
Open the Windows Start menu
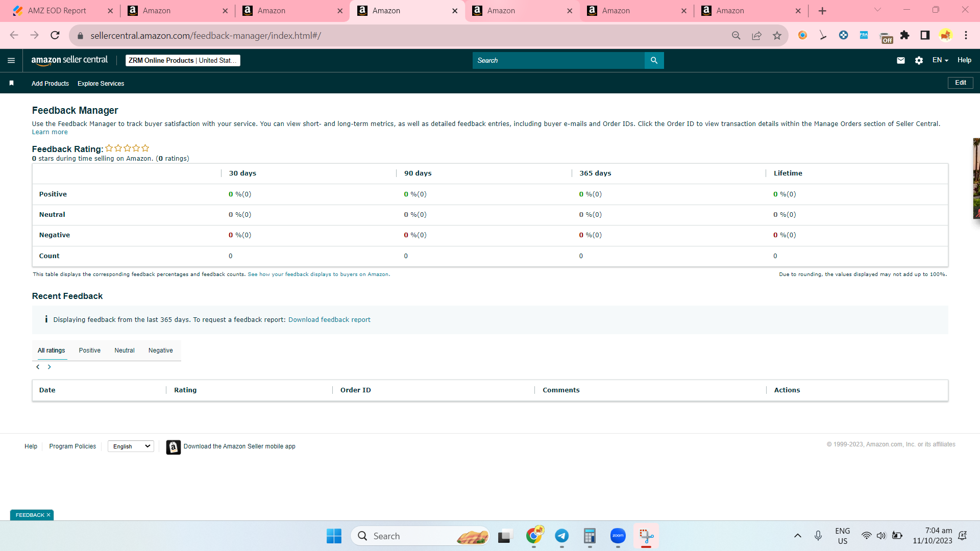tap(334, 536)
